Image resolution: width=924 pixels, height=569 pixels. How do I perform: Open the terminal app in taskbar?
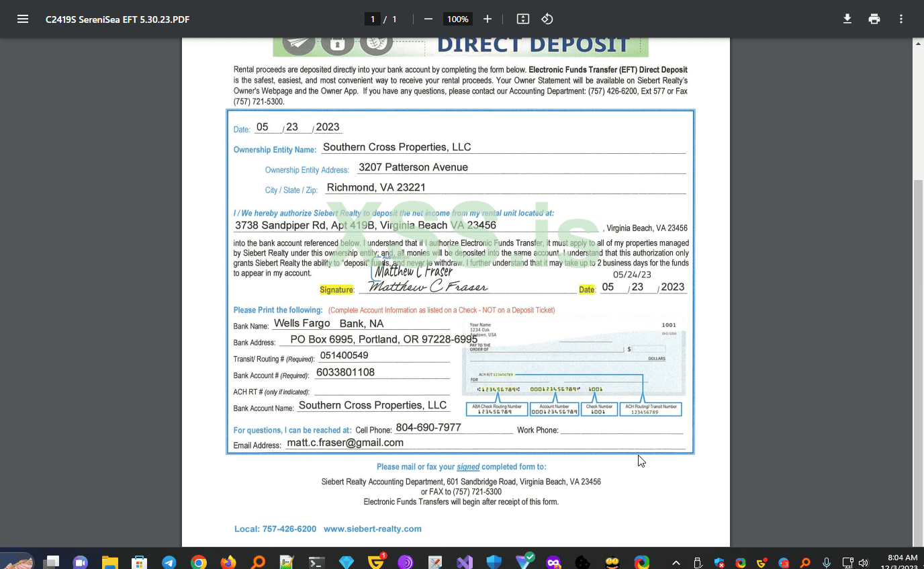pyautogui.click(x=317, y=562)
